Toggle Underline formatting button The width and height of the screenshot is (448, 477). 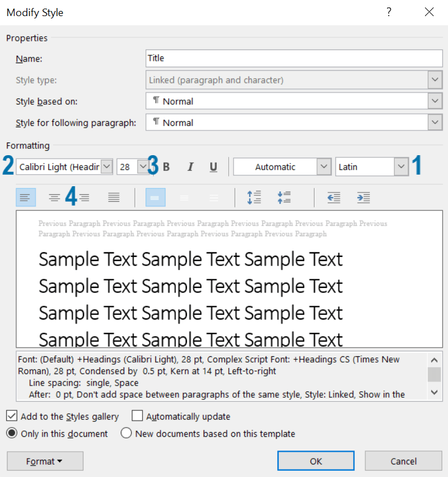coord(213,167)
